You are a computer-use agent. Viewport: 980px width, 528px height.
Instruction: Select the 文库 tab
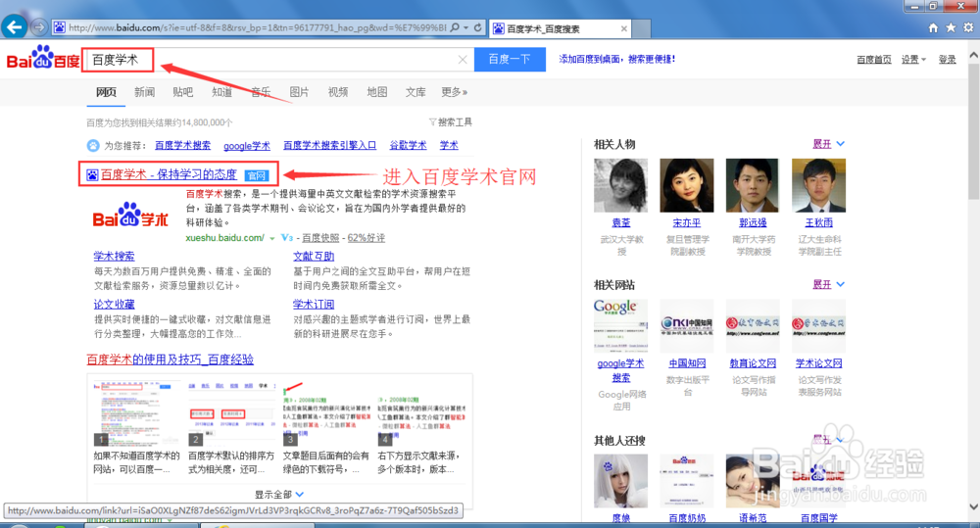tap(415, 92)
